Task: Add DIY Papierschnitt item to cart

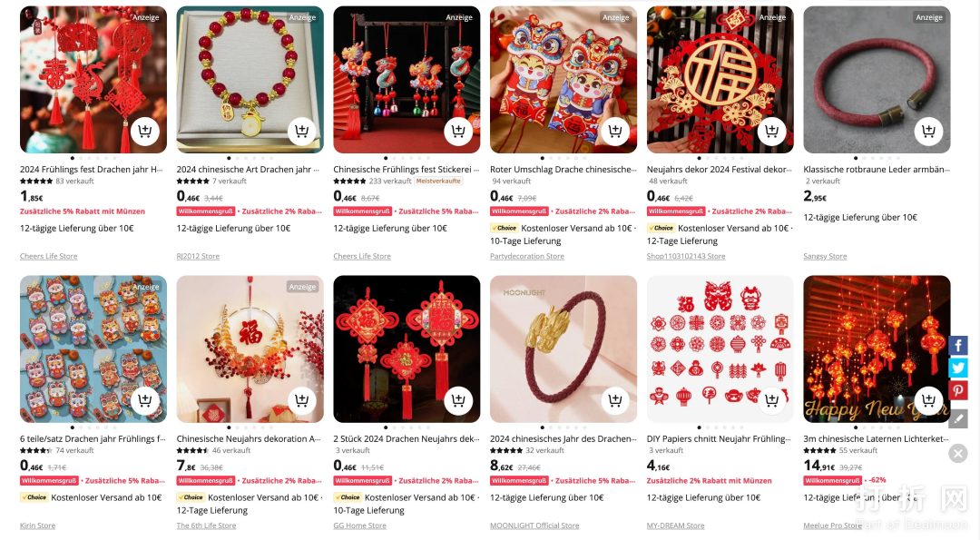Action: pos(771,400)
